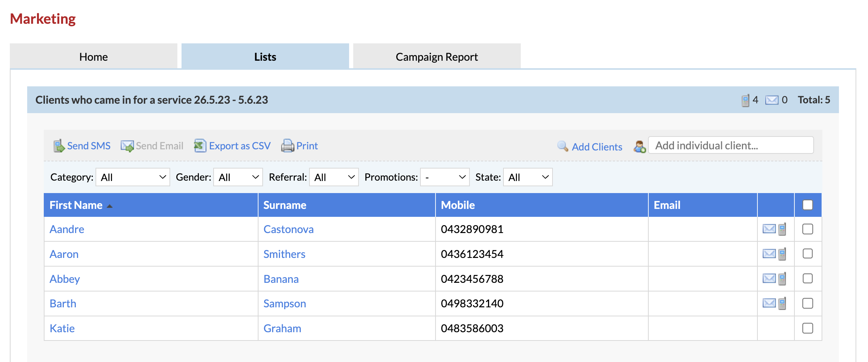The image size is (868, 362).
Task: Check the box for Abbey Banana
Action: coord(808,279)
